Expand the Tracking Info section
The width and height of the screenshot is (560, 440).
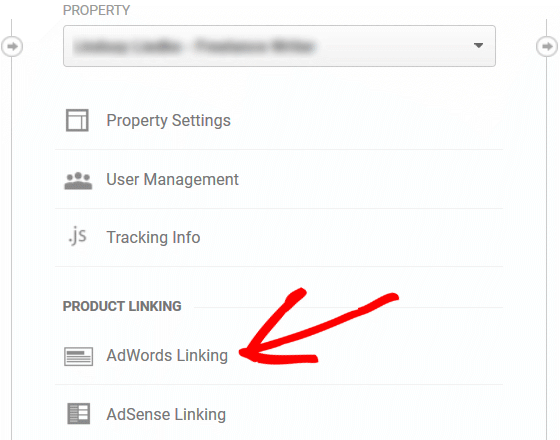click(x=153, y=238)
